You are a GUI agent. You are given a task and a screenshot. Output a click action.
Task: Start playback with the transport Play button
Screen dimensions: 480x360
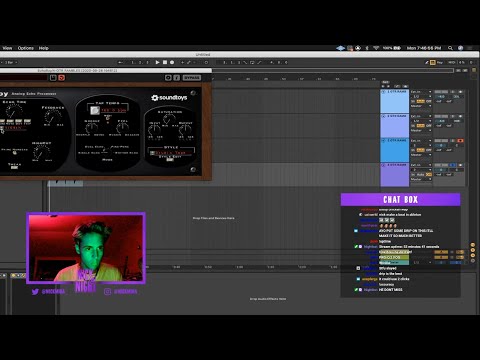click(x=157, y=62)
